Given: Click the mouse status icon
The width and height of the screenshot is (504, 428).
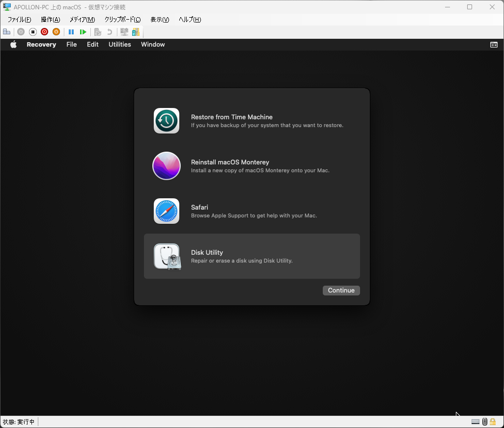Looking at the screenshot, I should click(485, 422).
